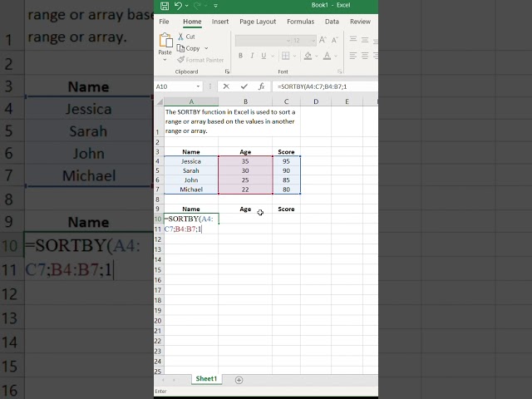
Task: Click the Score cell with value 85
Action: coord(286,180)
